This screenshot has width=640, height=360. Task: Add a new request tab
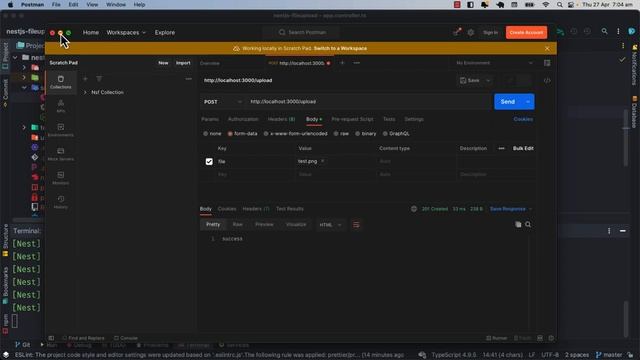[342, 63]
